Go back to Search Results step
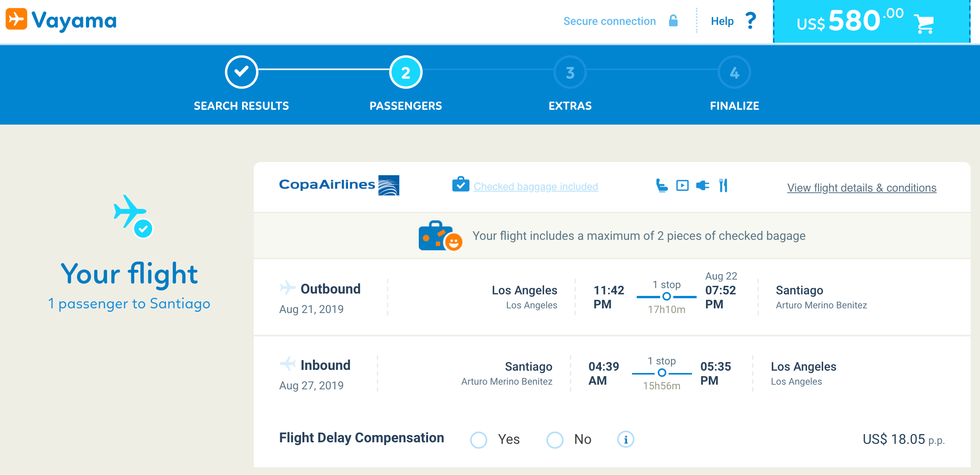Screen dimensions: 980x475 241,72
